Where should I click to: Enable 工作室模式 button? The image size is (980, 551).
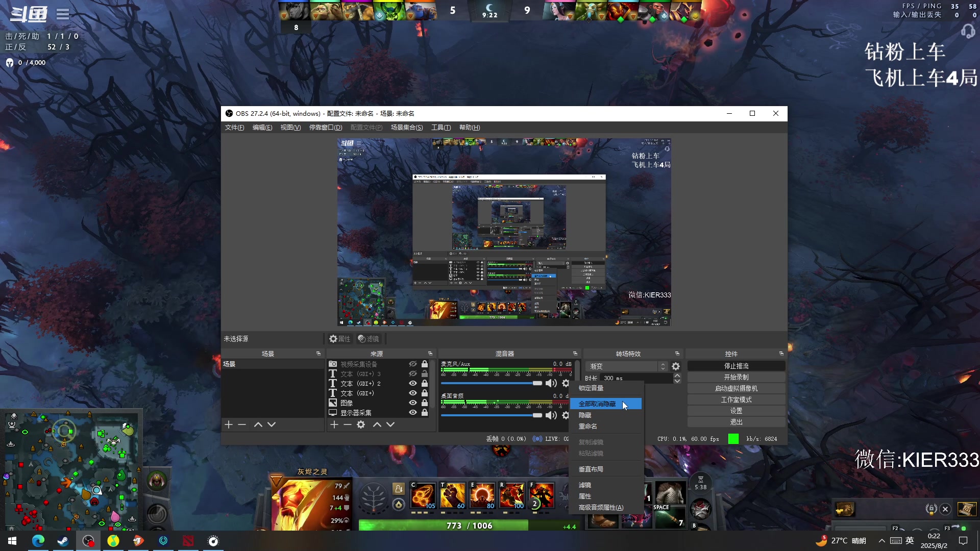click(736, 400)
